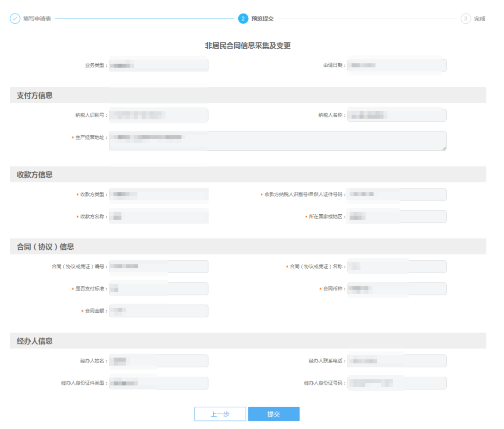Click the 合同(协议或凭证)编号 field
The width and height of the screenshot is (504, 429).
[159, 266]
